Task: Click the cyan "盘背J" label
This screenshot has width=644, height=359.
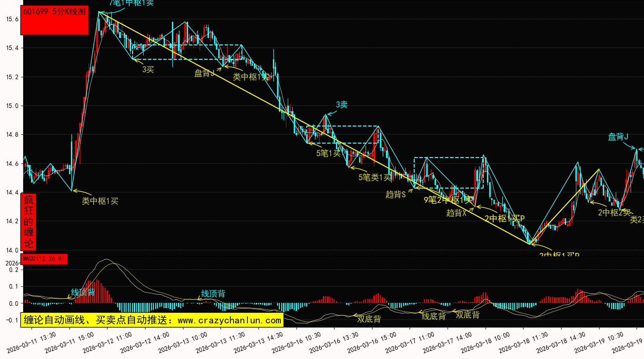Action: pyautogui.click(x=618, y=137)
